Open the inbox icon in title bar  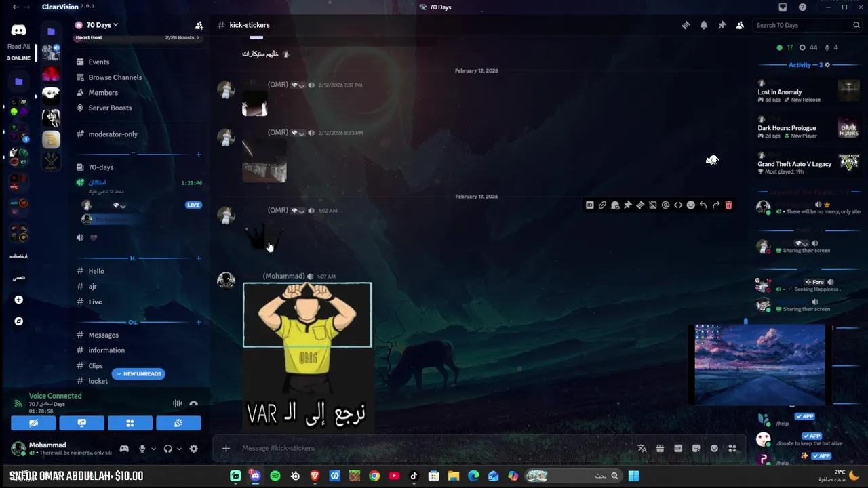[x=783, y=7]
